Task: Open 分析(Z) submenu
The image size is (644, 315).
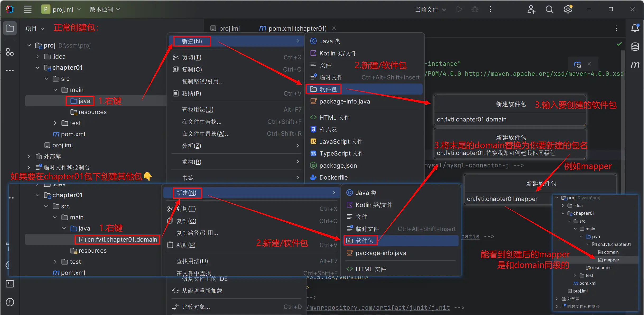Action: point(236,146)
